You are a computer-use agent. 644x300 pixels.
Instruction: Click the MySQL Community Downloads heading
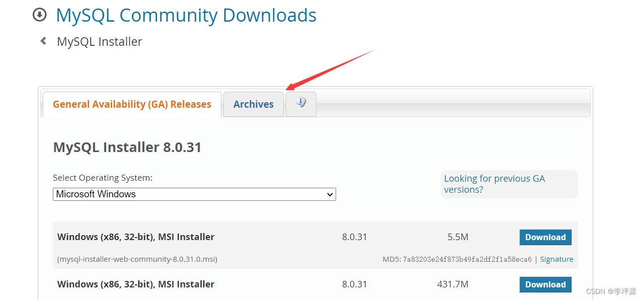(186, 15)
